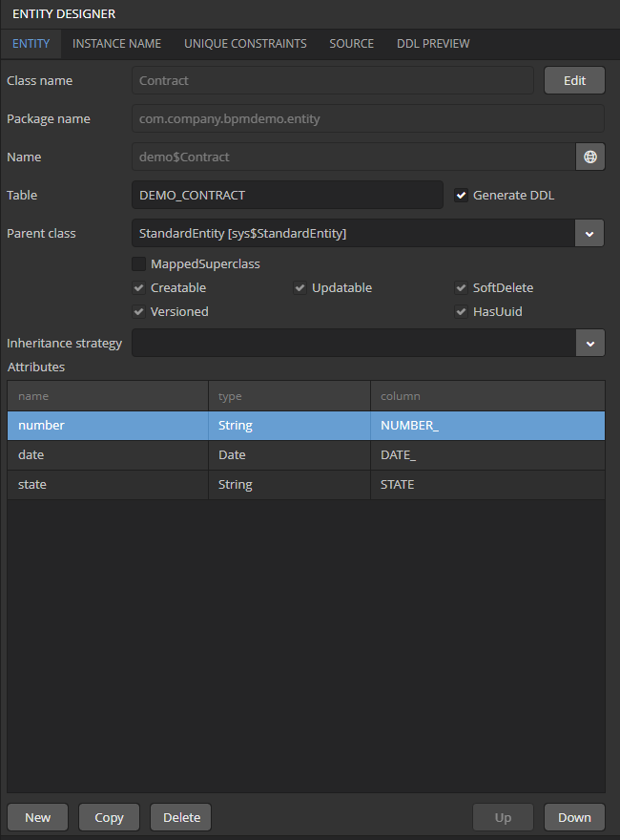This screenshot has height=840, width=620.
Task: Create a new attribute with the New button
Action: click(37, 817)
